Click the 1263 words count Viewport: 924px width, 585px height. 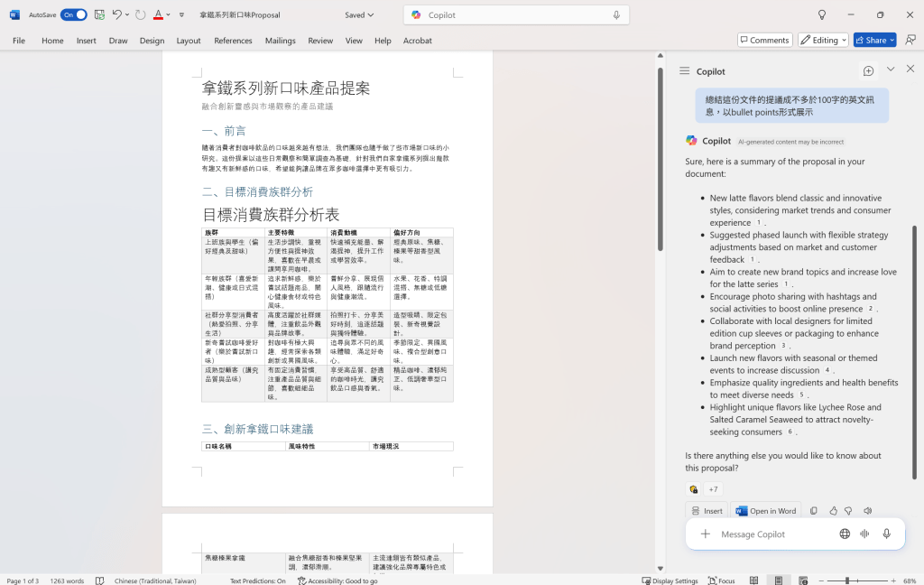pos(67,580)
